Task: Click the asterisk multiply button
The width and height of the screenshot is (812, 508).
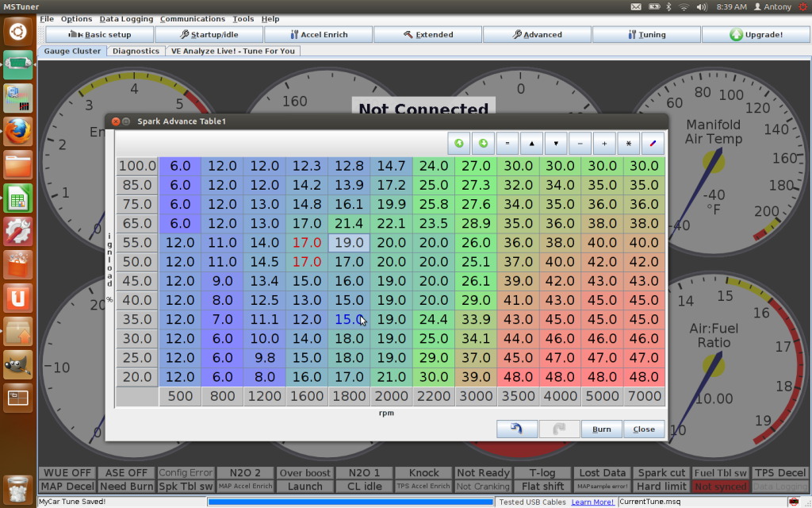Action: (629, 144)
